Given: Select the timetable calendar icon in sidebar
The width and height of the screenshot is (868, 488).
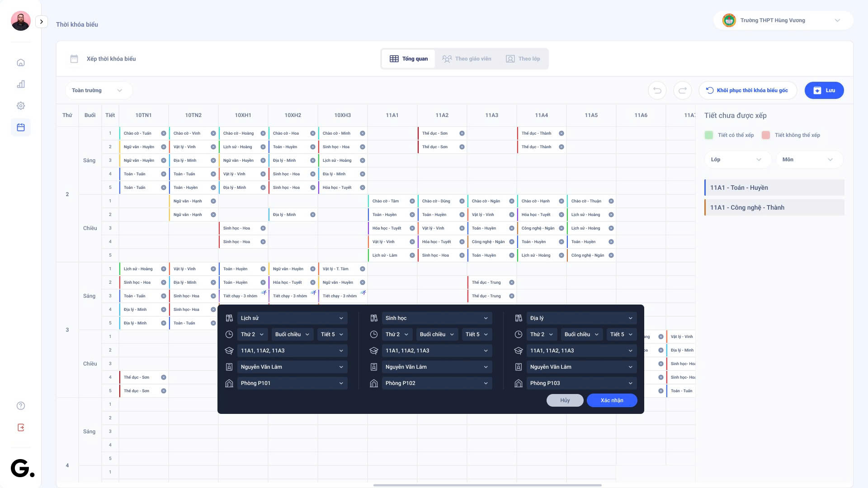Looking at the screenshot, I should coord(21,127).
